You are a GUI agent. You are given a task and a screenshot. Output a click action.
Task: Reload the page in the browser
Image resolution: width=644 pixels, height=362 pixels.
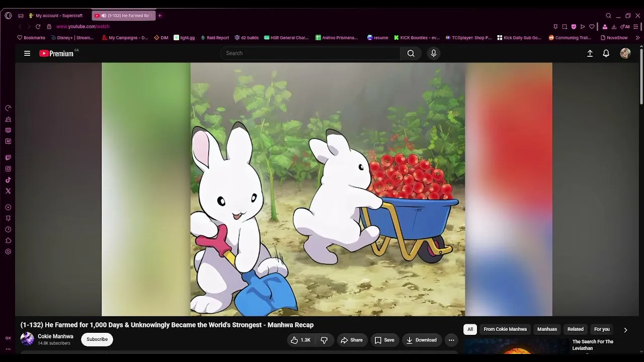[x=38, y=27]
